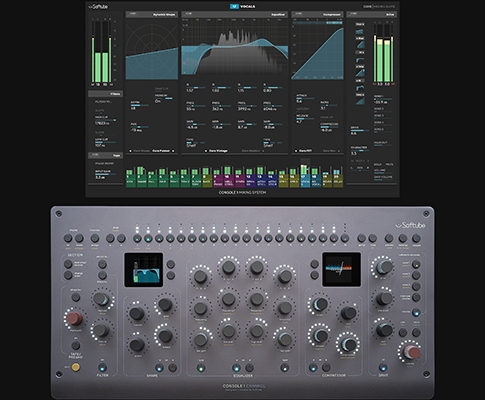Viewport: 485px width, 400px height.
Task: Open the Core Mixing Suite label at top right
Action: [x=379, y=6]
